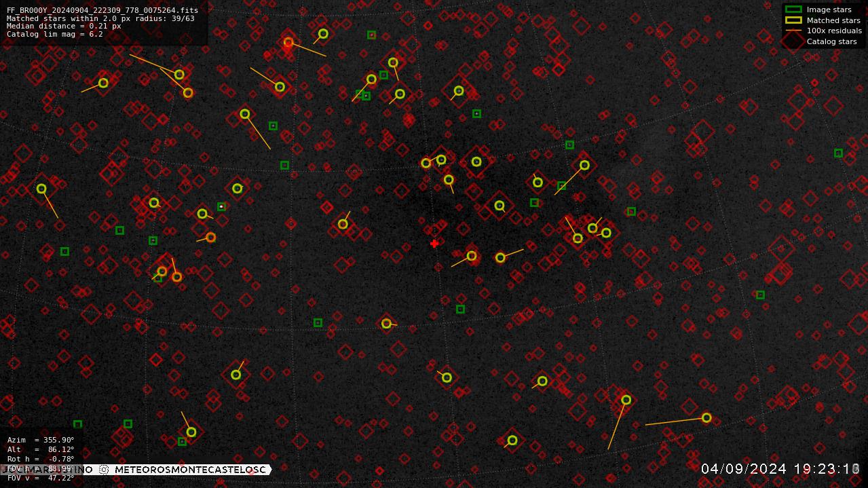Click the yellow Matched stars legend square
The height and width of the screenshot is (488, 868).
tap(793, 20)
